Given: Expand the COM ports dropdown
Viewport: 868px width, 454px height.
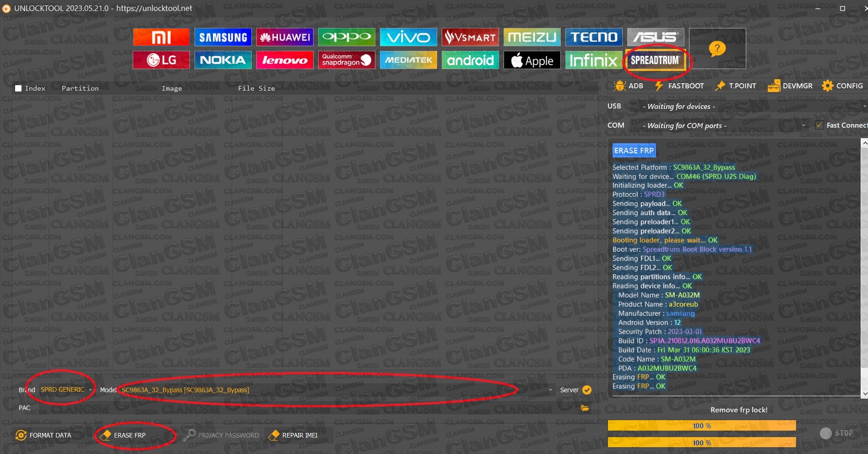Looking at the screenshot, I should (x=803, y=125).
